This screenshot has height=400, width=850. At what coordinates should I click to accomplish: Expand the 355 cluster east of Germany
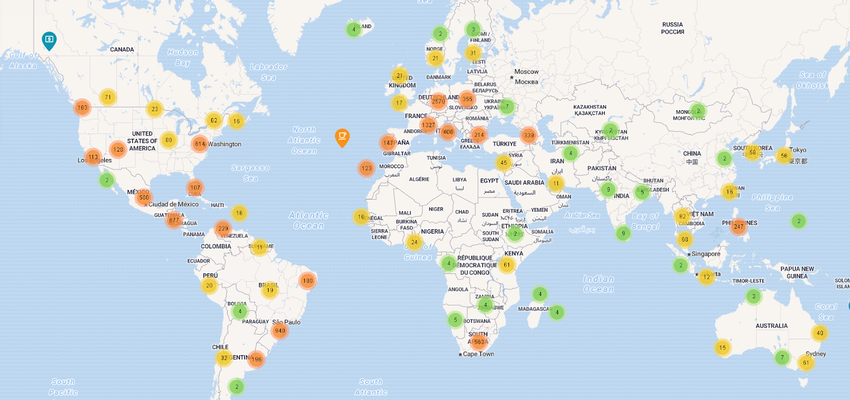point(467,99)
